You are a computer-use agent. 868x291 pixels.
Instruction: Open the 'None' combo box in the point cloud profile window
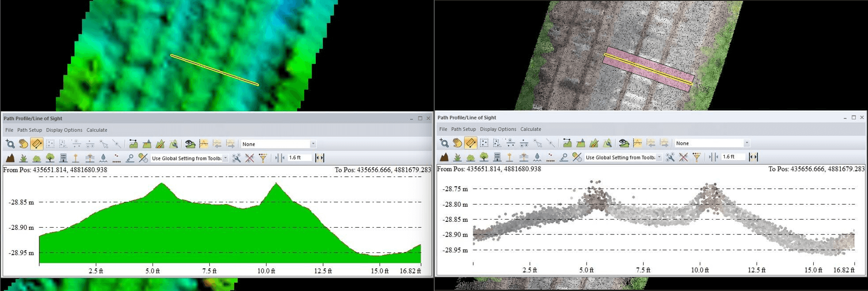pyautogui.click(x=712, y=143)
